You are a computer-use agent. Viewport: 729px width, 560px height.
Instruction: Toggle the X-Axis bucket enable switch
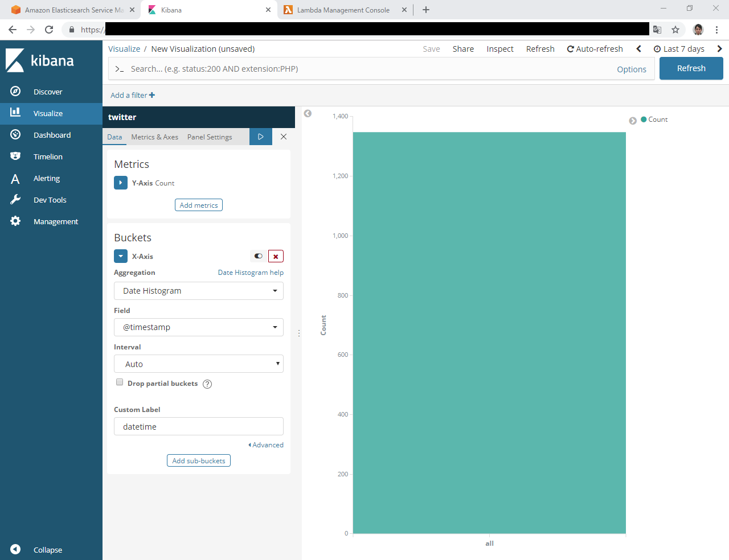pos(259,257)
